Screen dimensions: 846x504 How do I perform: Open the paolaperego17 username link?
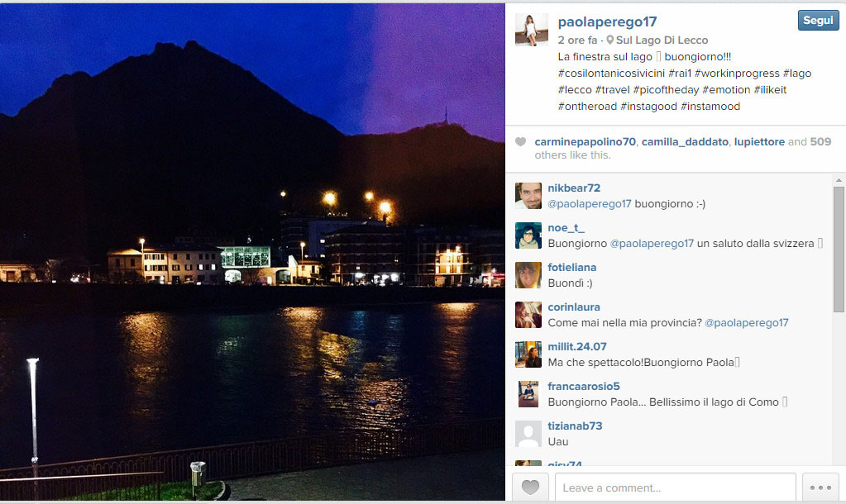point(607,21)
